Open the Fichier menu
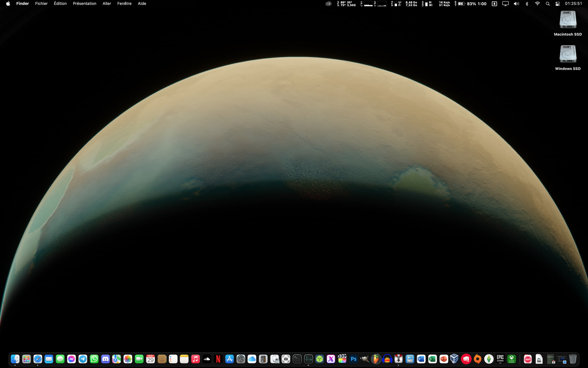Image resolution: width=588 pixels, height=368 pixels. [41, 4]
